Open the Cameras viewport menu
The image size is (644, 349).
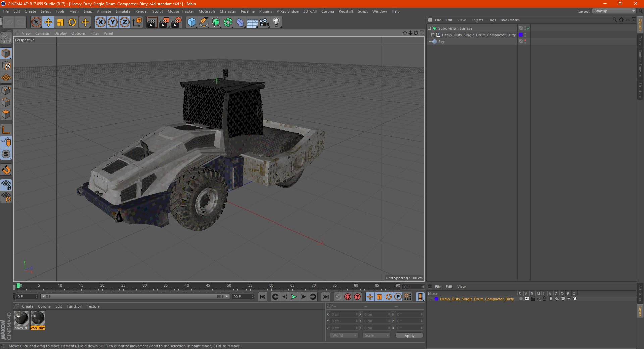tap(42, 33)
